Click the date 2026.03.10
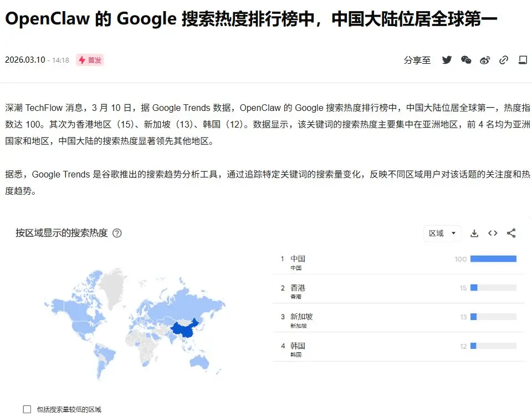Viewport: 532px width, 416px height. (25, 60)
